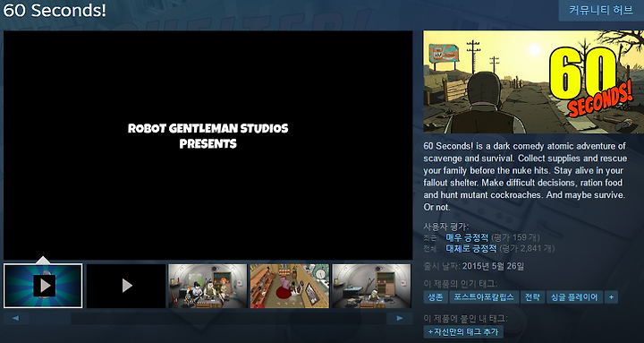644x343 pixels.
Task: Click +자신만의 태그 추가 button
Action: click(x=463, y=332)
